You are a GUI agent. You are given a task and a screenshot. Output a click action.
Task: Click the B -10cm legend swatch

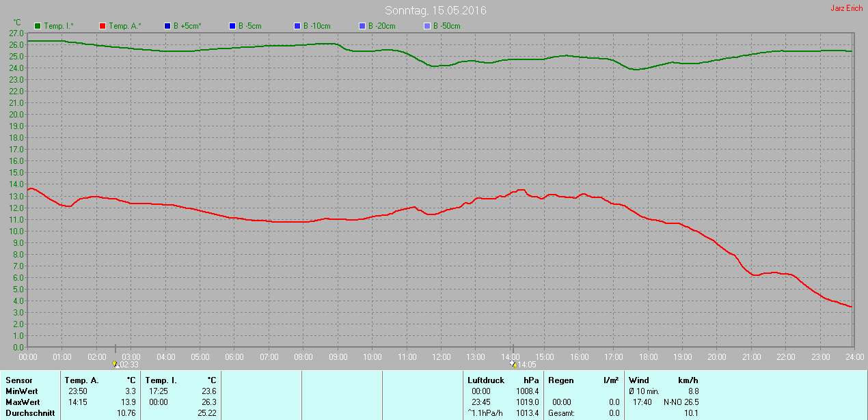click(x=297, y=26)
